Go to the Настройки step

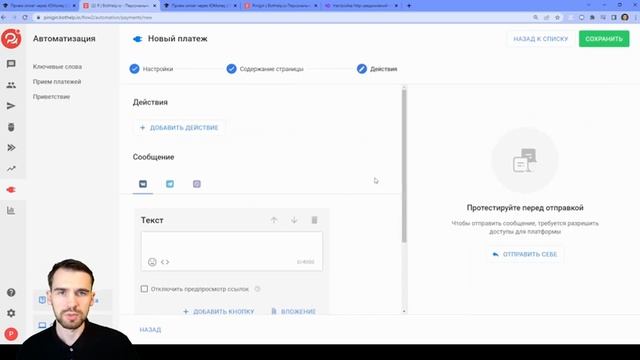click(x=151, y=69)
